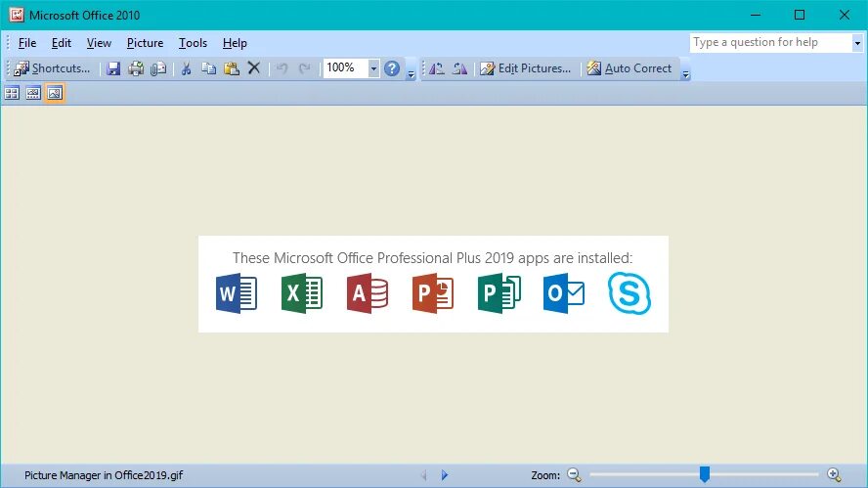The width and height of the screenshot is (868, 488).
Task: Open the File menu
Action: pos(27,43)
